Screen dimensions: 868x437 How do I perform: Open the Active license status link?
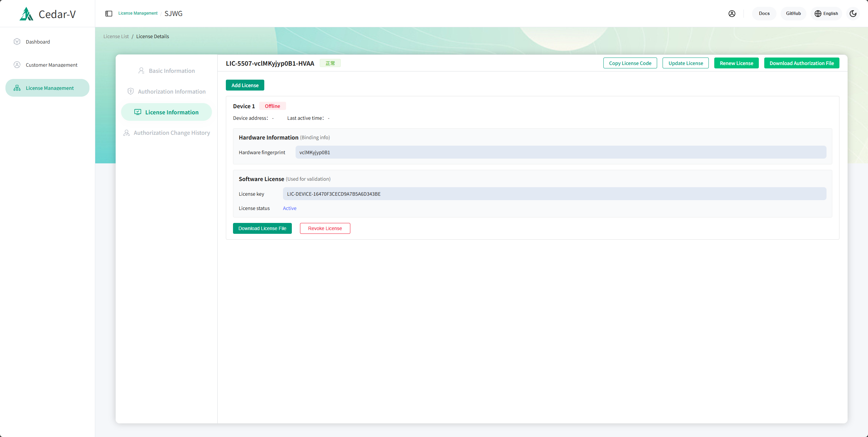289,208
